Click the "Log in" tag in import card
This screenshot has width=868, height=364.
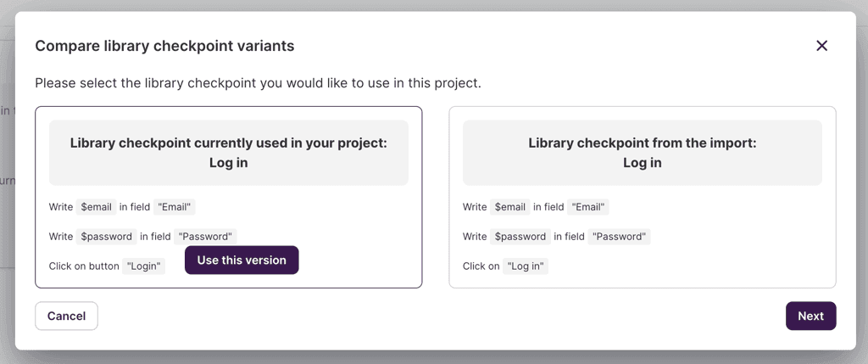tap(526, 266)
